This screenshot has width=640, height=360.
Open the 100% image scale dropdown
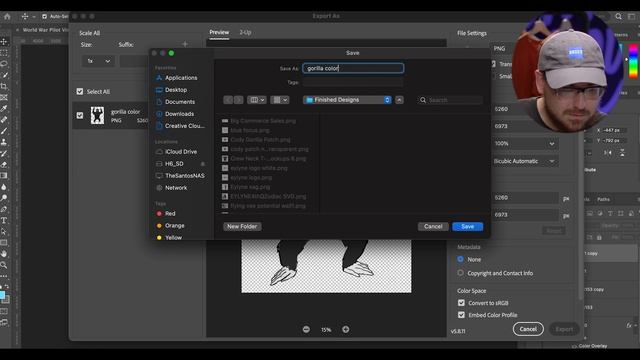coord(524,144)
